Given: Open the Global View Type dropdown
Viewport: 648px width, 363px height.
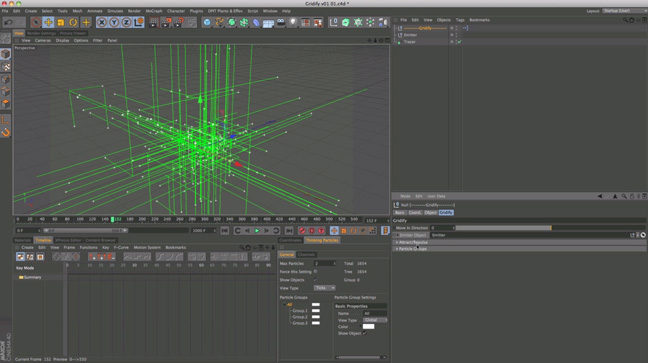Looking at the screenshot, I should (x=375, y=320).
